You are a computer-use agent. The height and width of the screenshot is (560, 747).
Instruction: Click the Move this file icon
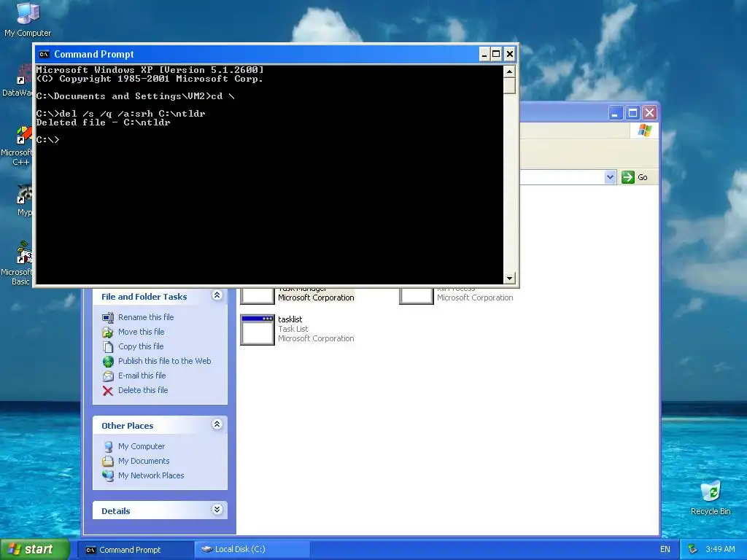click(108, 332)
